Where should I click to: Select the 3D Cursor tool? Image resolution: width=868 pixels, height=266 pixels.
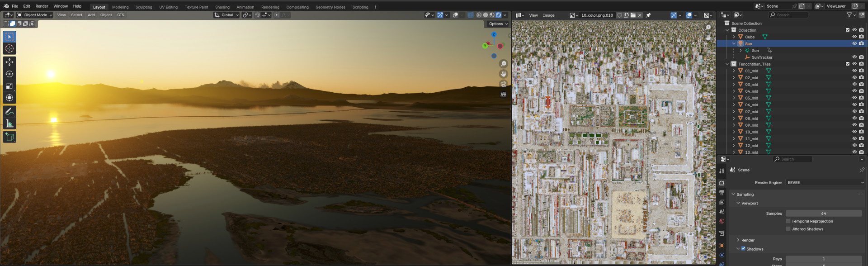(9, 49)
